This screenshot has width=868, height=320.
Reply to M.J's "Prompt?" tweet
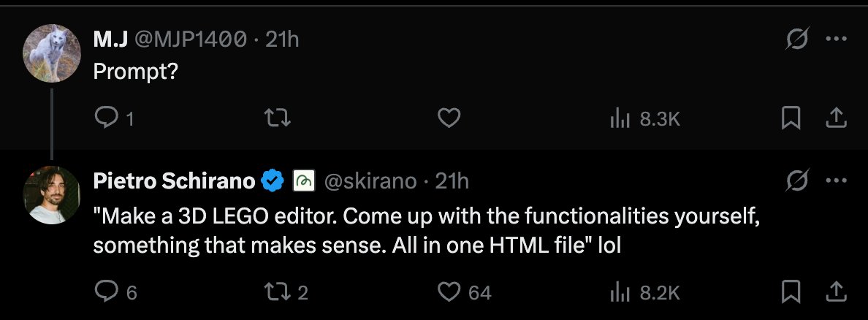point(107,118)
